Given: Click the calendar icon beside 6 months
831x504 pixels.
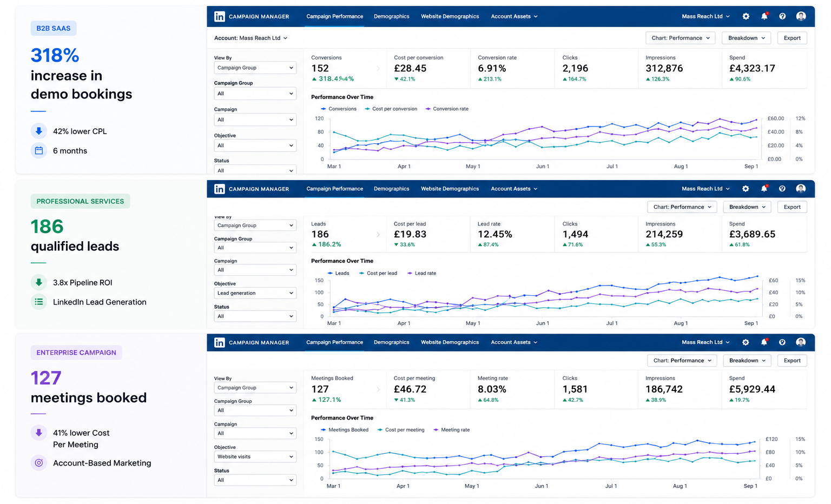Looking at the screenshot, I should tap(39, 150).
